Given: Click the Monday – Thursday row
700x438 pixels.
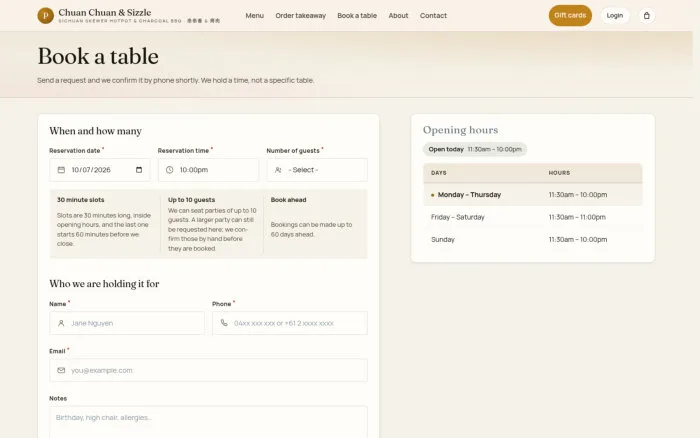Looking at the screenshot, I should (x=533, y=195).
